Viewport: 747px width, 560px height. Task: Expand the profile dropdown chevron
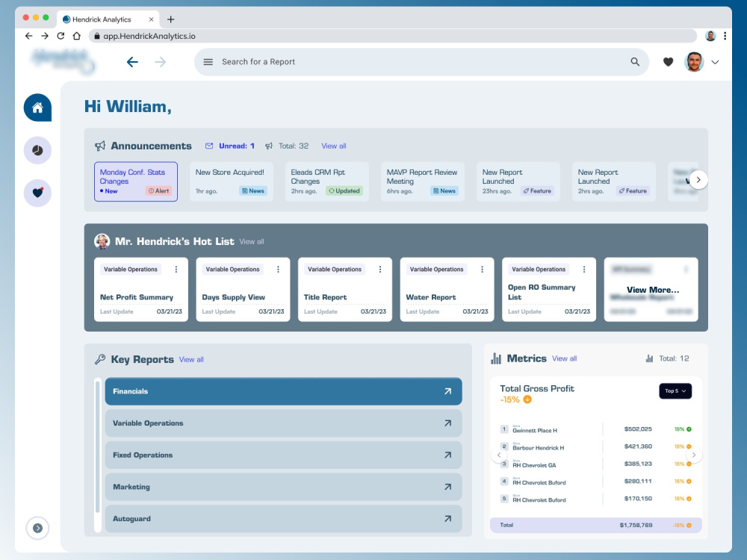point(715,62)
